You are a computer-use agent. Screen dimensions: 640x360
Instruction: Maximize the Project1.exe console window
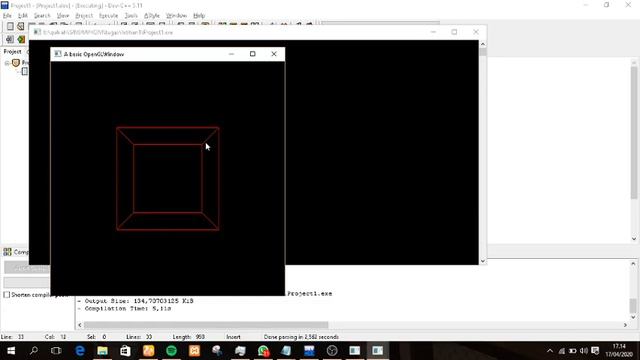pos(454,32)
